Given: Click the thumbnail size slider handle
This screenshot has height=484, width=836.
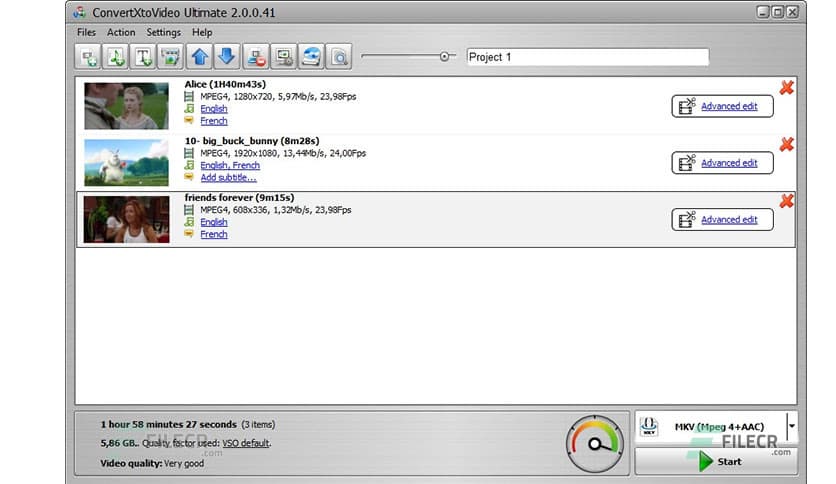Looking at the screenshot, I should click(x=444, y=56).
